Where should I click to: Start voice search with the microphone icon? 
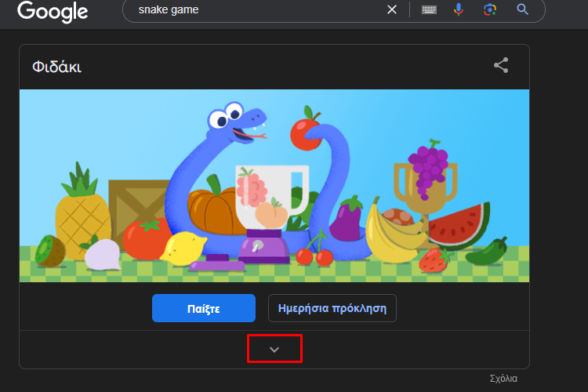pyautogui.click(x=459, y=9)
